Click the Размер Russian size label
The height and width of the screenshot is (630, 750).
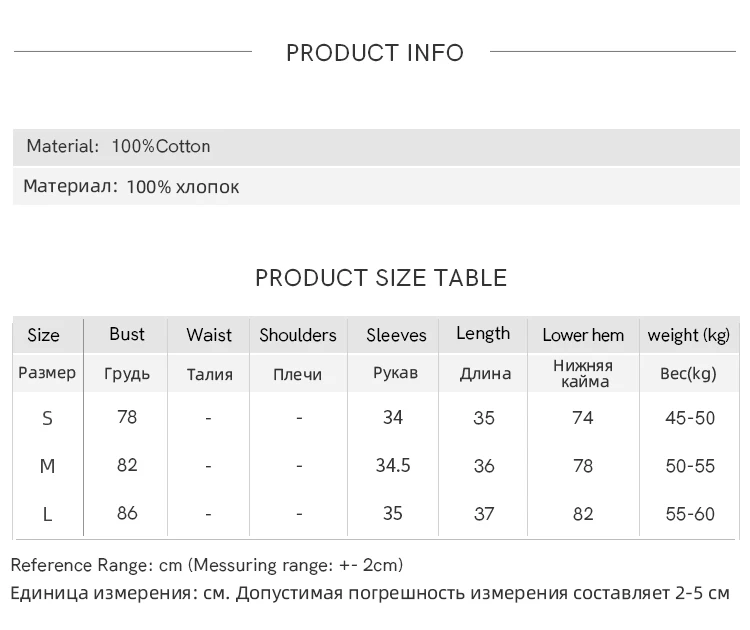(47, 373)
